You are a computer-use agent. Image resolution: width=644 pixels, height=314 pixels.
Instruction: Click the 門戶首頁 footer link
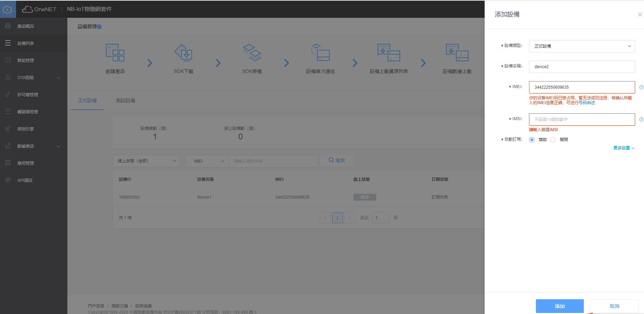[x=96, y=306]
